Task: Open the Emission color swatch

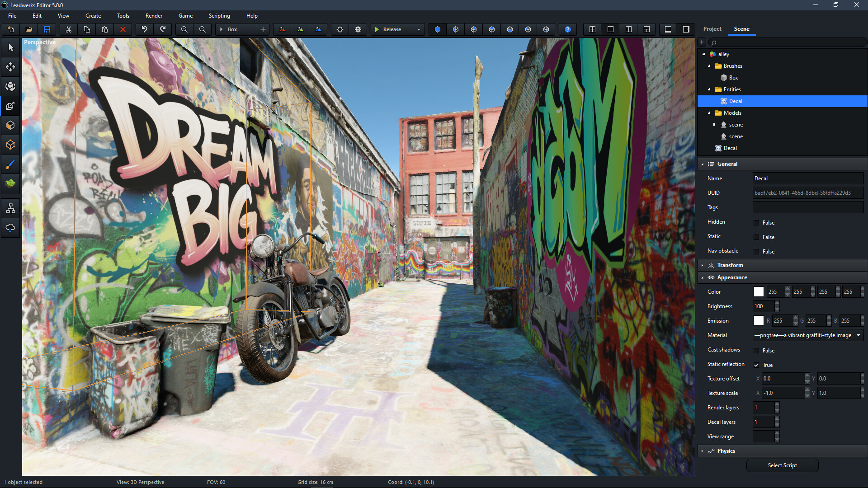Action: coord(759,320)
